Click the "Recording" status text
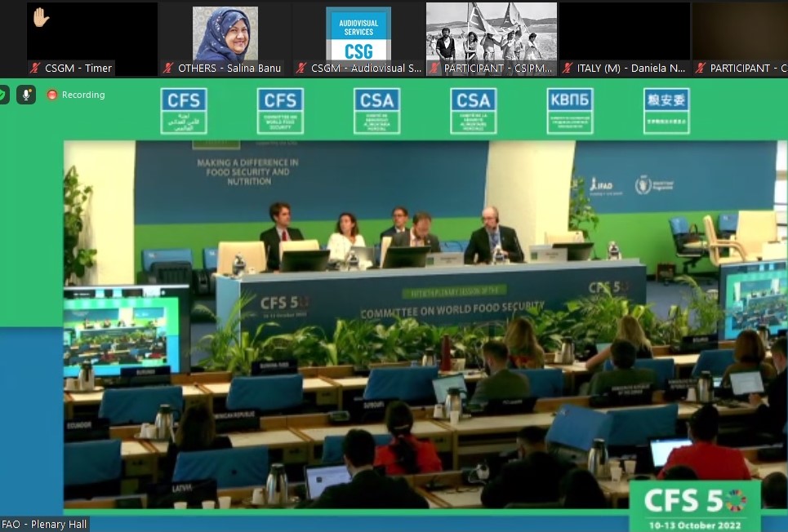The height and width of the screenshot is (532, 788). point(83,95)
